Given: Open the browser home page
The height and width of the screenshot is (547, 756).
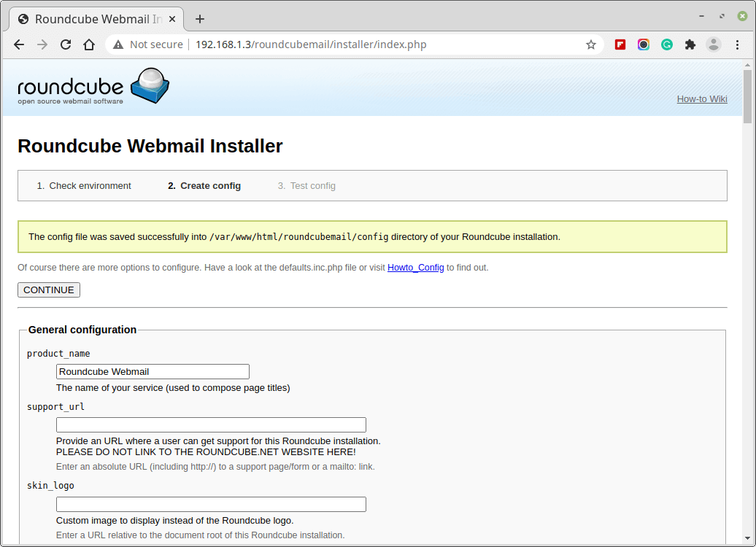Looking at the screenshot, I should pos(89,44).
